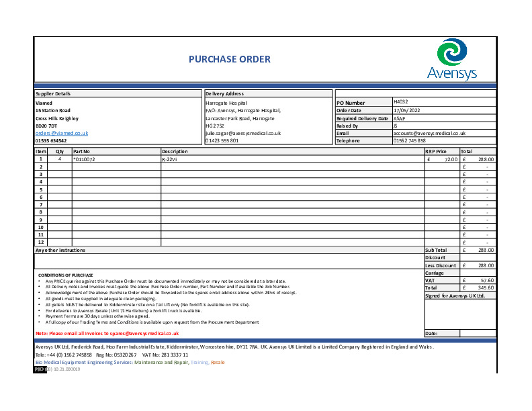The height and width of the screenshot is (411, 532).
Task: Select the julie.sagar@avensysmedical.co.uk delivery email
Action: coord(242,133)
